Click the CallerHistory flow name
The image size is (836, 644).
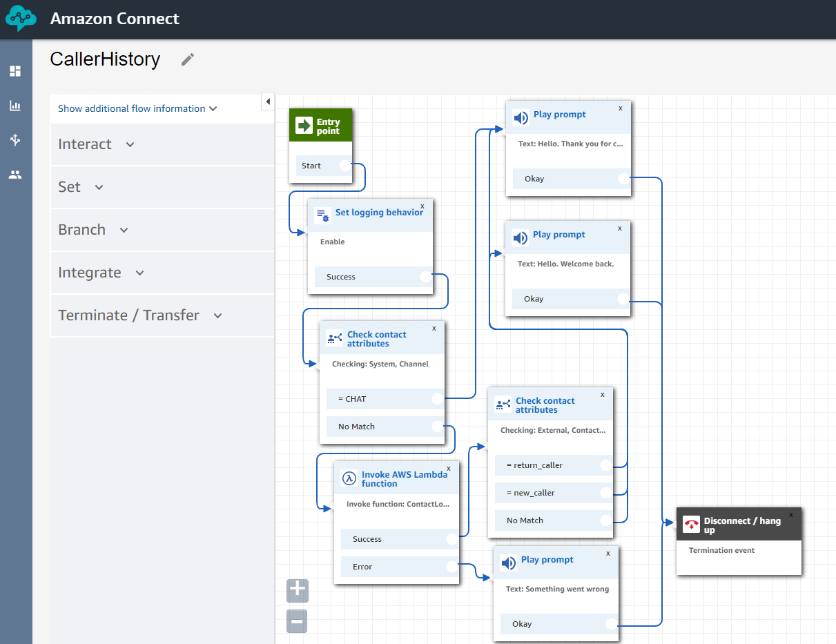[105, 59]
